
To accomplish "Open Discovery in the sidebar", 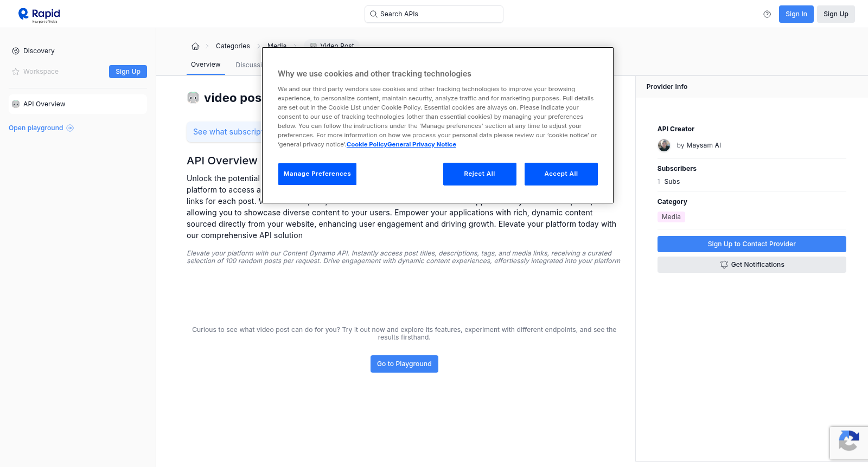I will coord(78,51).
